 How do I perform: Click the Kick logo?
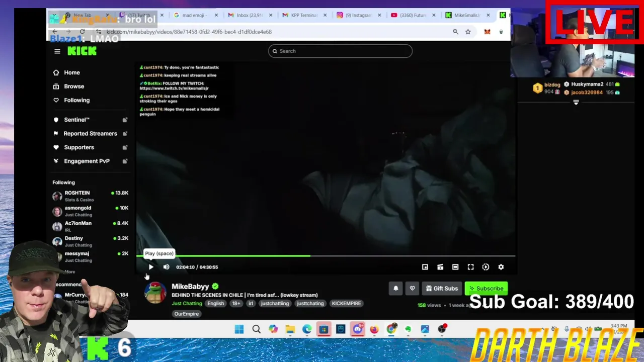pos(82,51)
